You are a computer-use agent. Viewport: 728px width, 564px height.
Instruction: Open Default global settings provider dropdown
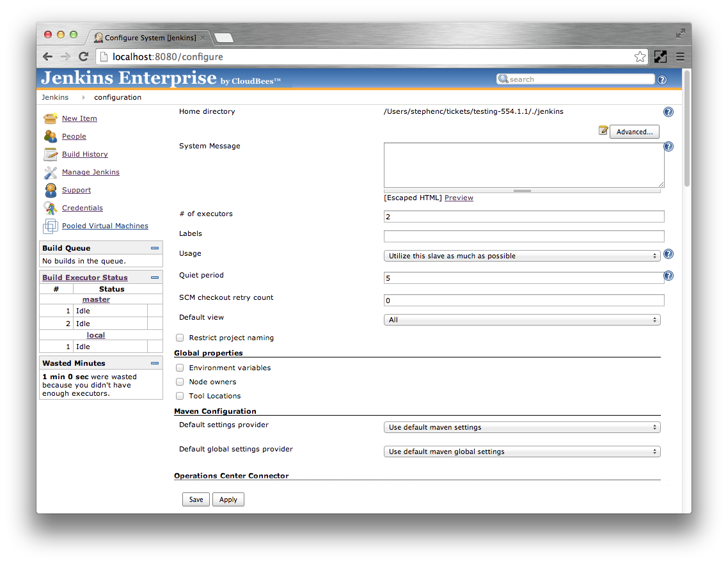(522, 451)
